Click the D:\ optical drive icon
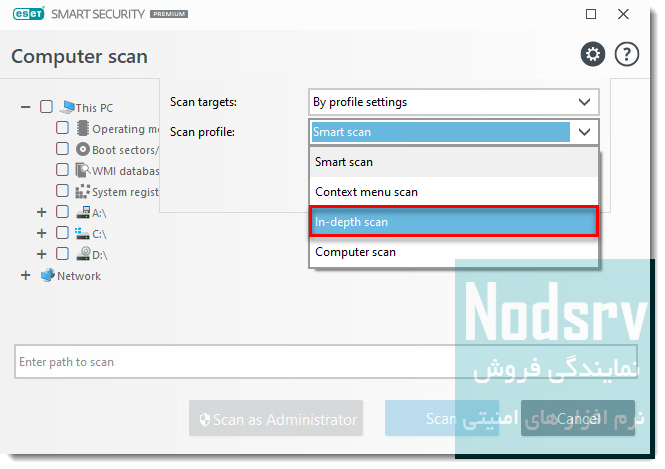Screen dimensions: 665x469 click(x=83, y=254)
